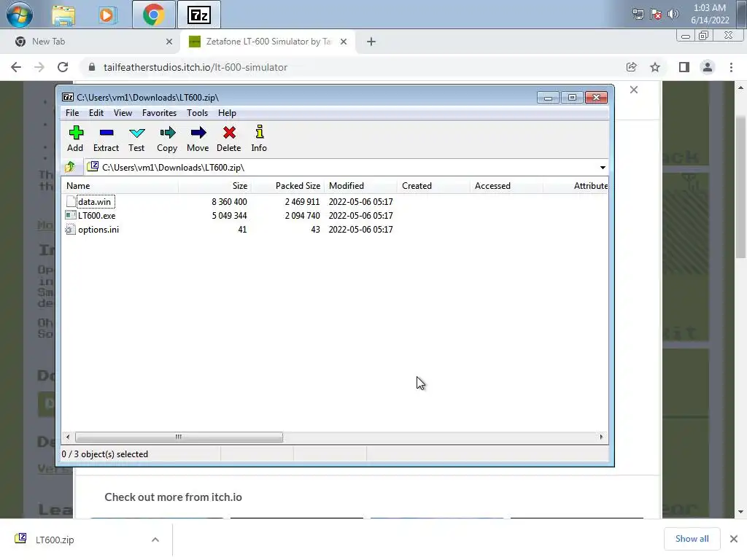747x560 pixels.
Task: Click the Copy toolbar icon
Action: point(167,139)
